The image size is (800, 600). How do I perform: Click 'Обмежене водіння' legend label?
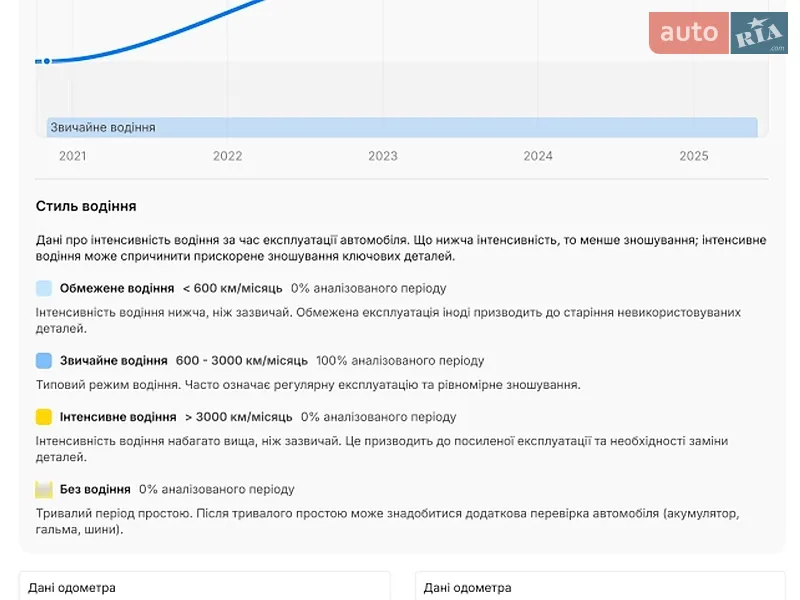(x=117, y=288)
